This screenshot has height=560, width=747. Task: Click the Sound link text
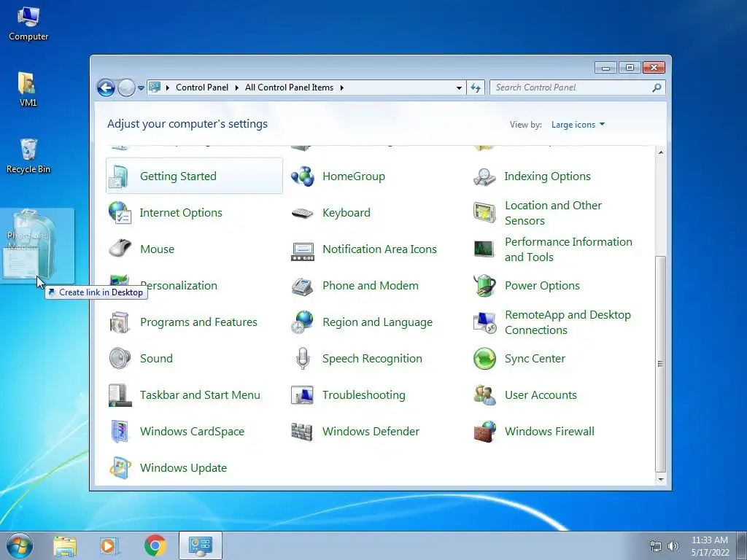[156, 359]
